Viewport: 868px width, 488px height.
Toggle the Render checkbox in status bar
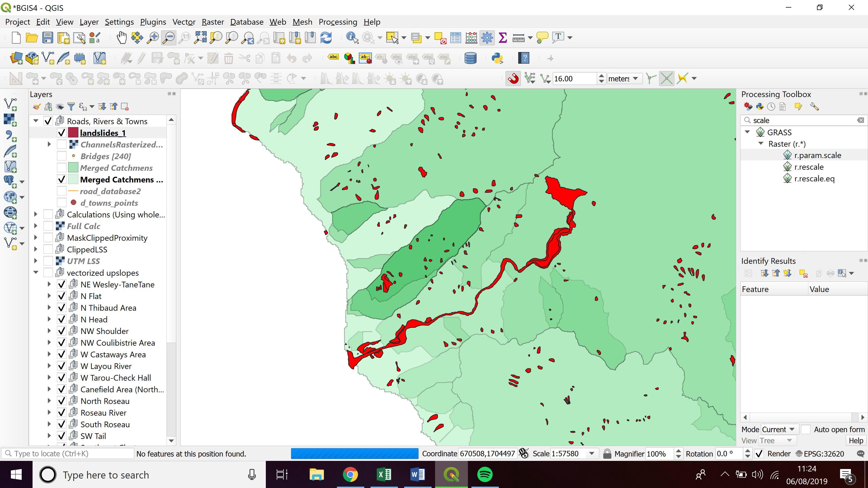coord(759,454)
